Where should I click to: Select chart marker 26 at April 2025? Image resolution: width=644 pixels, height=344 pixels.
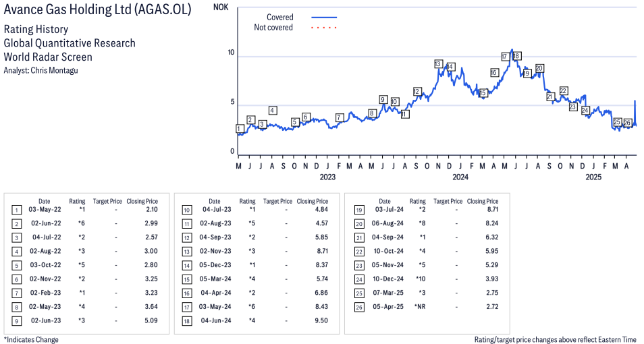[627, 123]
